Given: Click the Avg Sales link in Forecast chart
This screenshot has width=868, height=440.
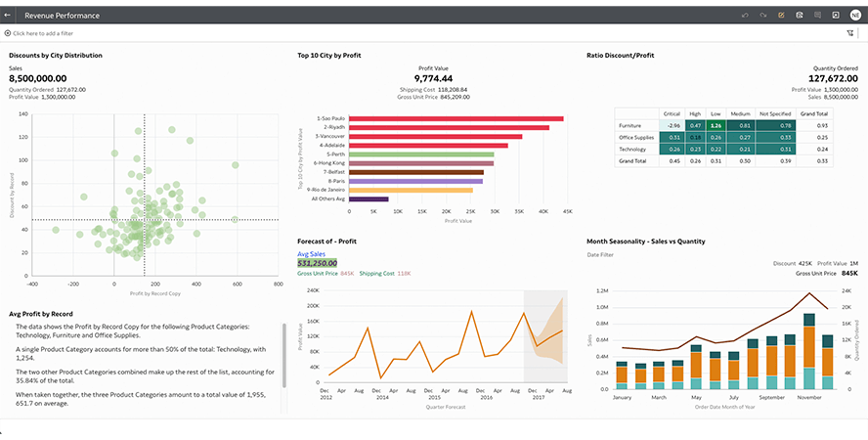Looking at the screenshot, I should click(311, 253).
